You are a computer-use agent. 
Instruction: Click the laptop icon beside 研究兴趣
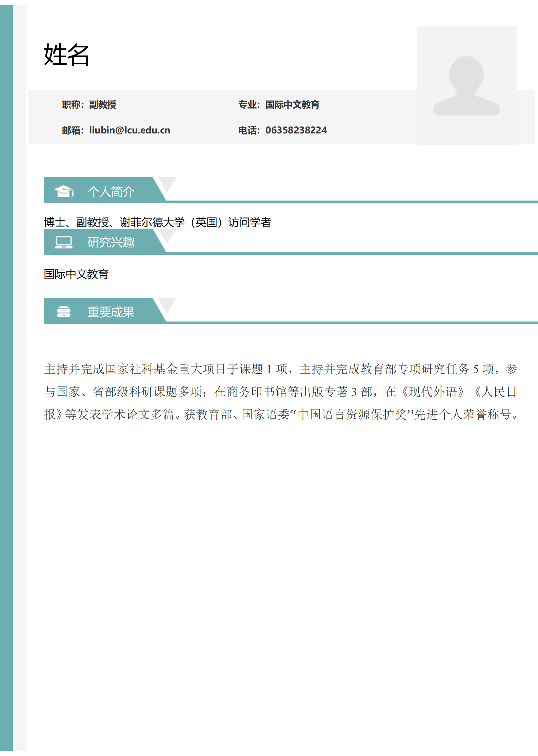64,242
